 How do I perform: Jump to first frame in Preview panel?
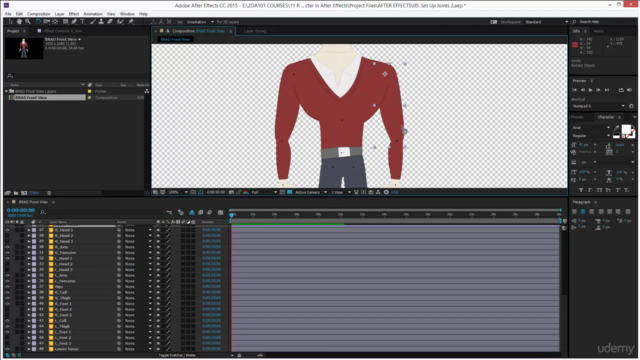pyautogui.click(x=575, y=90)
